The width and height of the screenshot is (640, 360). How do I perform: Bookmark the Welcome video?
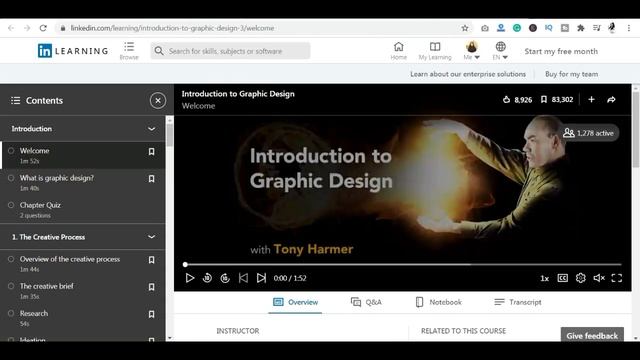151,152
